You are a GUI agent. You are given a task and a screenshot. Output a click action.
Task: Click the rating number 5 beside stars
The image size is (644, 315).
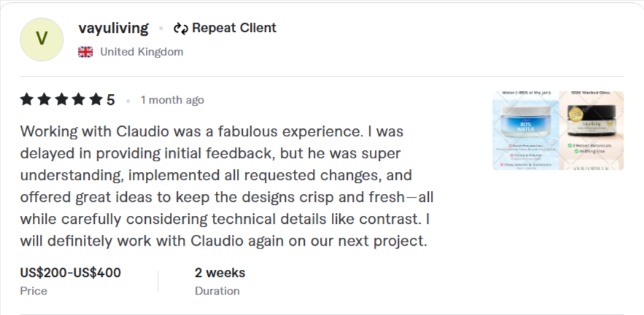tap(111, 100)
